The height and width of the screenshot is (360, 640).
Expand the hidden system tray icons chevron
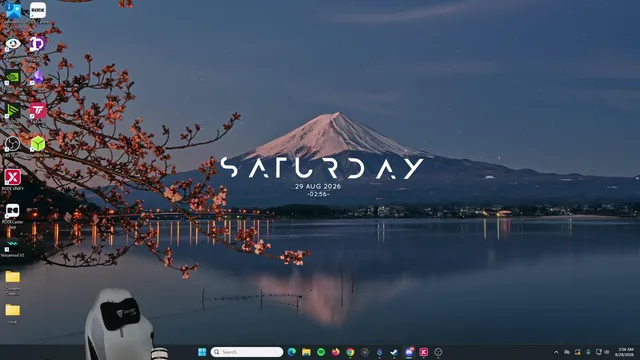coord(556,352)
